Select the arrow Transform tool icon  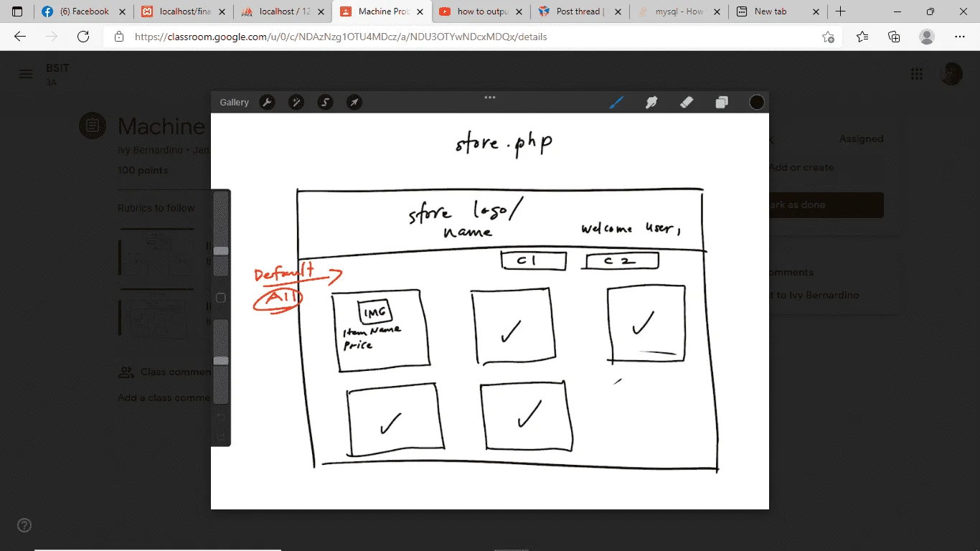(x=354, y=103)
